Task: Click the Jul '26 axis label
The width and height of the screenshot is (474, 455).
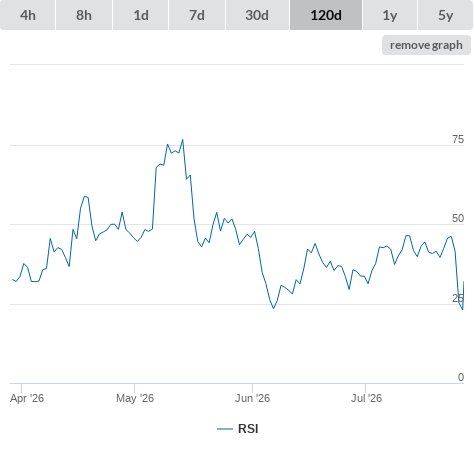Action: pos(366,398)
